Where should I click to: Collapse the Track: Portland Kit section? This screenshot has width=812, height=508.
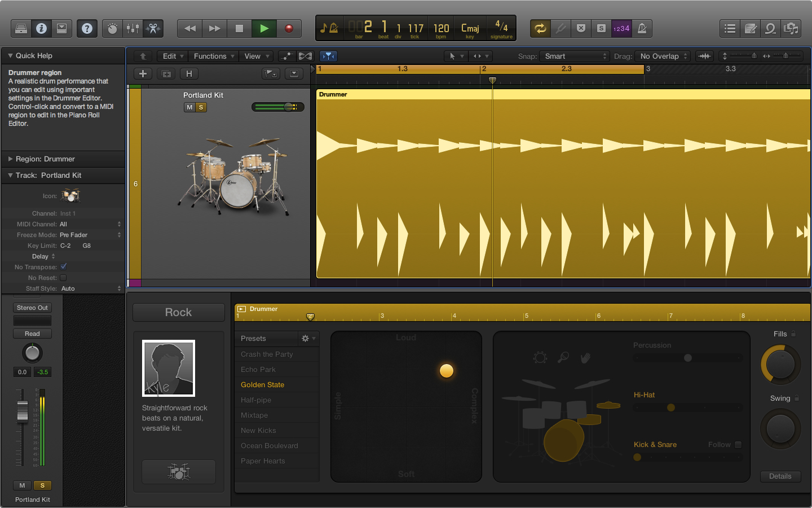point(10,175)
